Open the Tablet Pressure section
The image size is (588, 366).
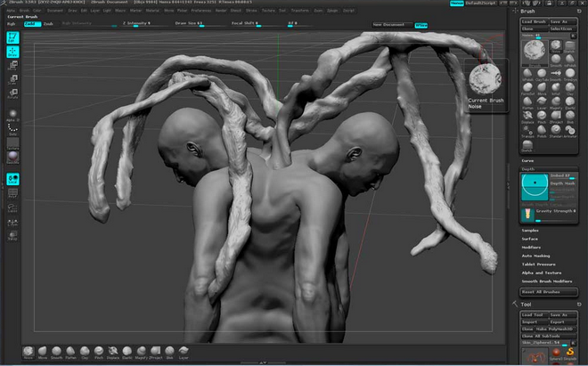point(539,264)
